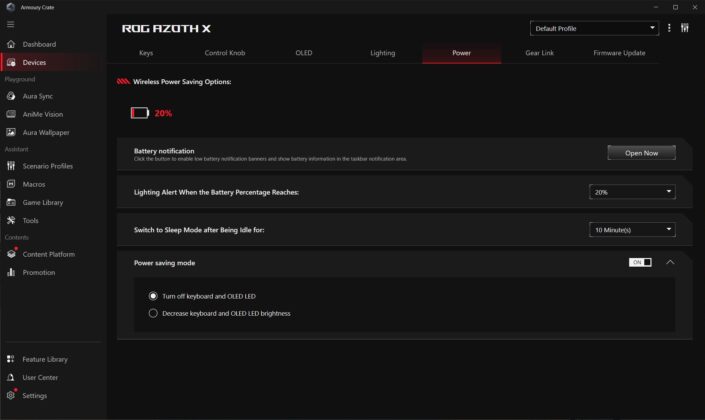Image resolution: width=705 pixels, height=420 pixels.
Task: Open AniMe Vision icon
Action: click(11, 114)
